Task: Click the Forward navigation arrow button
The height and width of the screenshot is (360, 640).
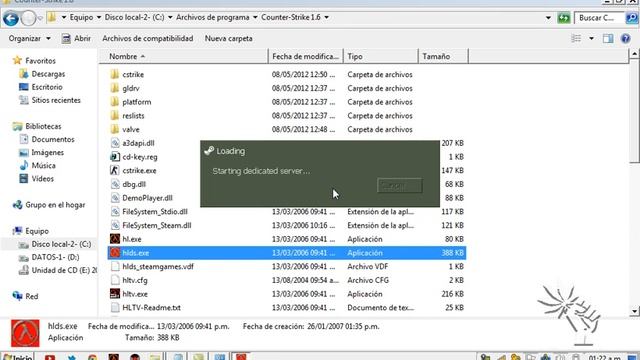Action: pos(28,18)
